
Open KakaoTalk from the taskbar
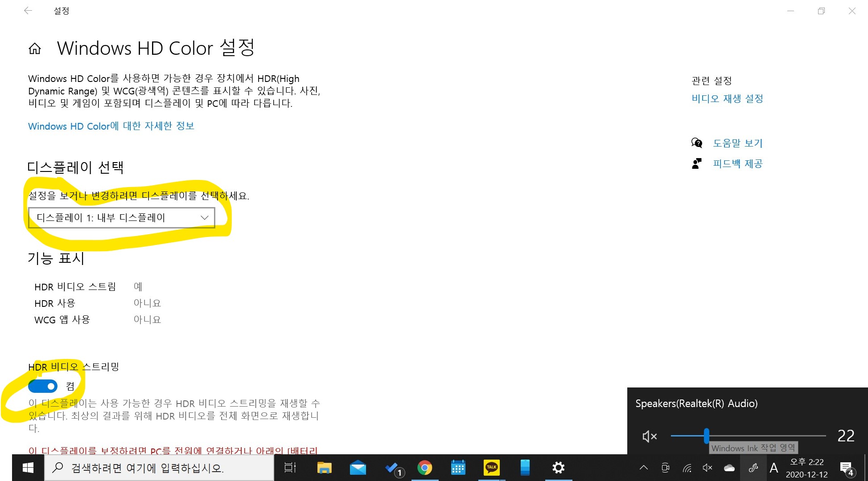[x=491, y=468]
